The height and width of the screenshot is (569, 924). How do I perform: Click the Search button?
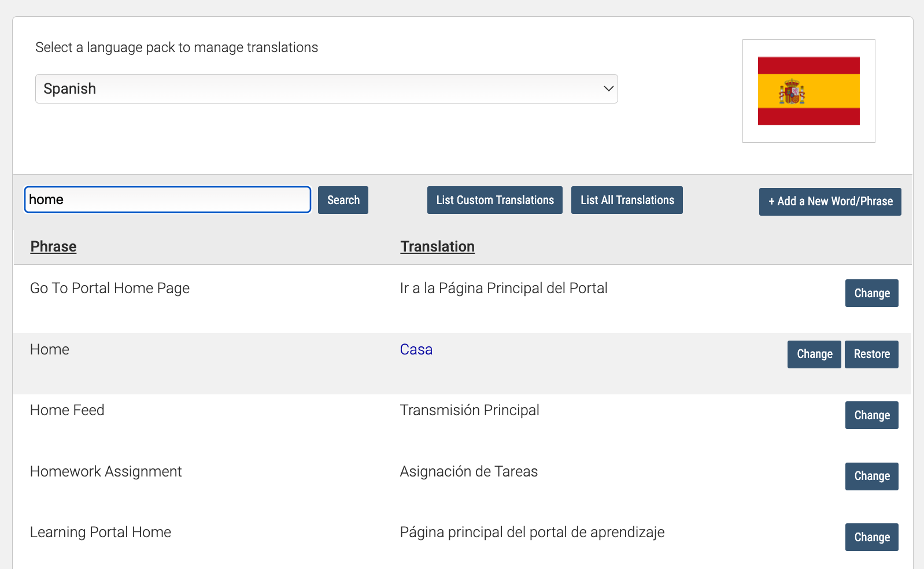click(343, 200)
